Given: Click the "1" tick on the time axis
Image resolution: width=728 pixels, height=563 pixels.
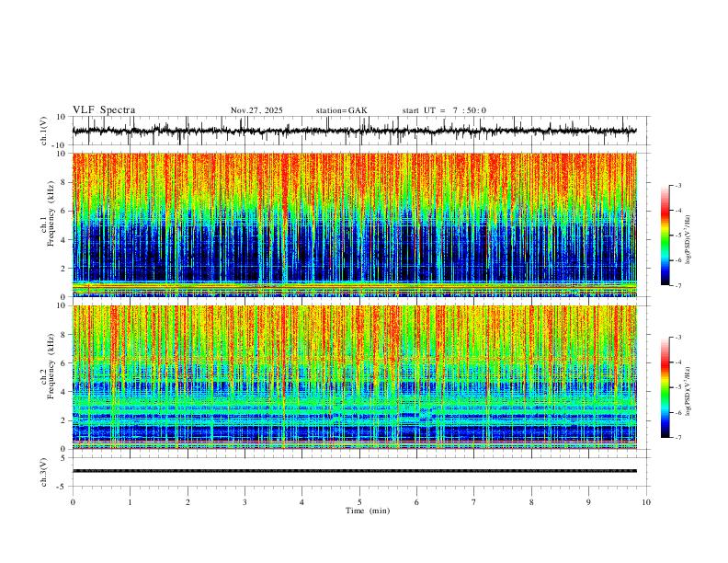Looking at the screenshot, I should click(x=130, y=502).
